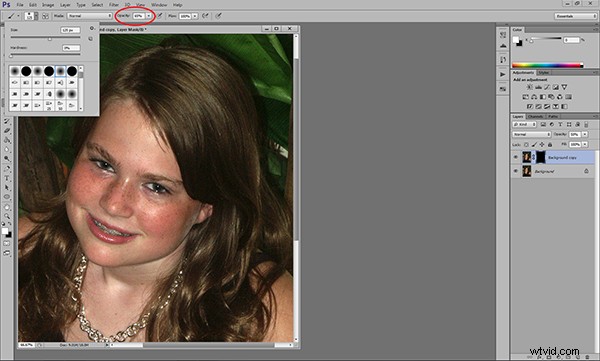Select the History Brush tool in toolbox
The width and height of the screenshot is (600, 361).
coord(7,121)
